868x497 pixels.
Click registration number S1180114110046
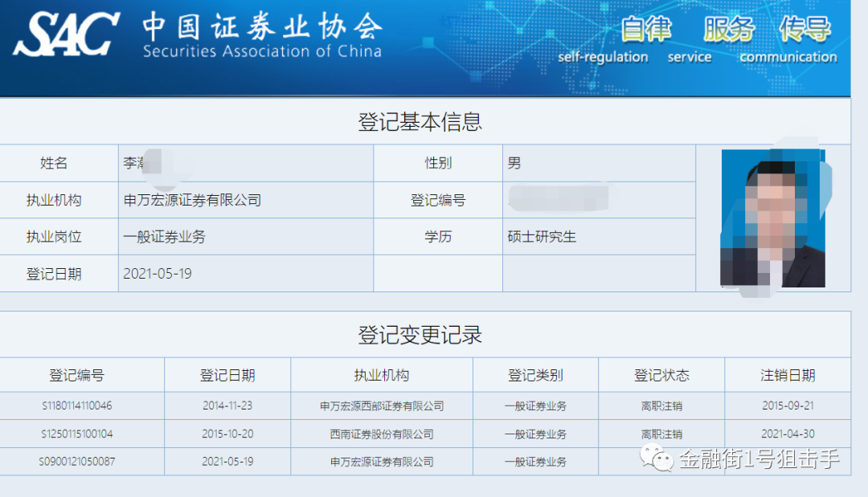(x=77, y=405)
